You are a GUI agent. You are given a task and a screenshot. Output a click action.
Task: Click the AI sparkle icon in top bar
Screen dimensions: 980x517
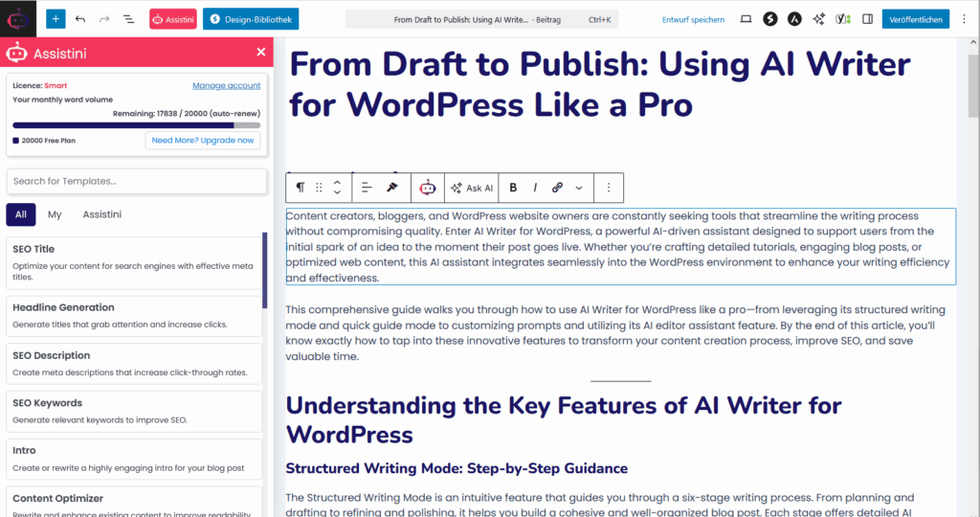pyautogui.click(x=819, y=19)
